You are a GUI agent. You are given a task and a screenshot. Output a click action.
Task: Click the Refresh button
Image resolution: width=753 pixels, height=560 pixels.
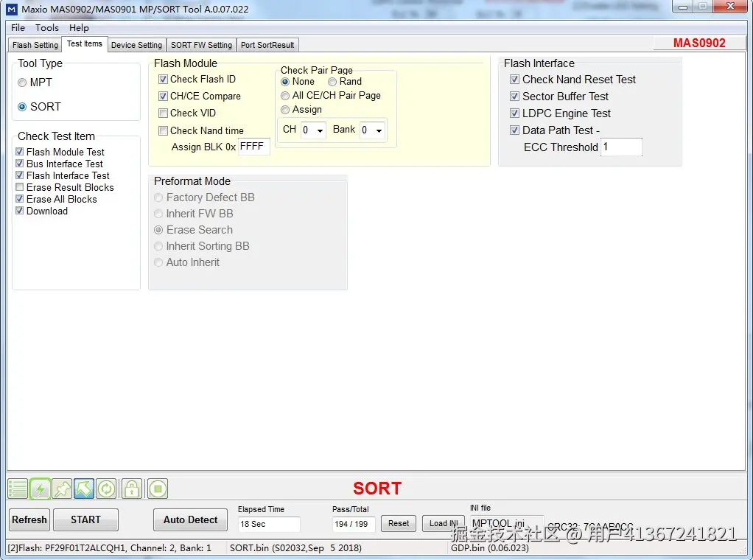click(29, 519)
